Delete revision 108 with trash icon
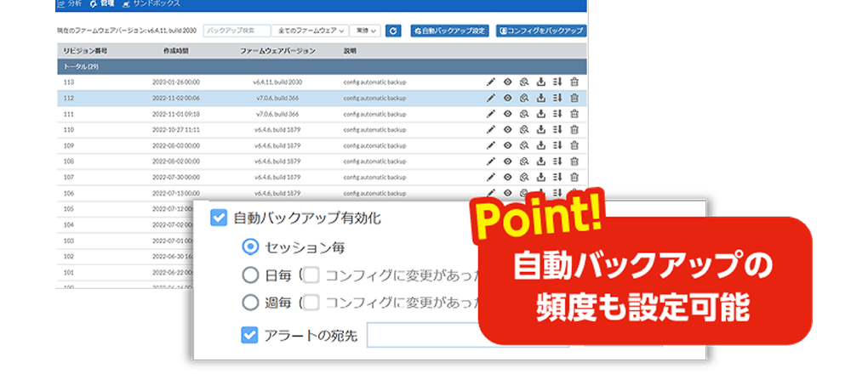The image size is (868, 374). [x=574, y=161]
